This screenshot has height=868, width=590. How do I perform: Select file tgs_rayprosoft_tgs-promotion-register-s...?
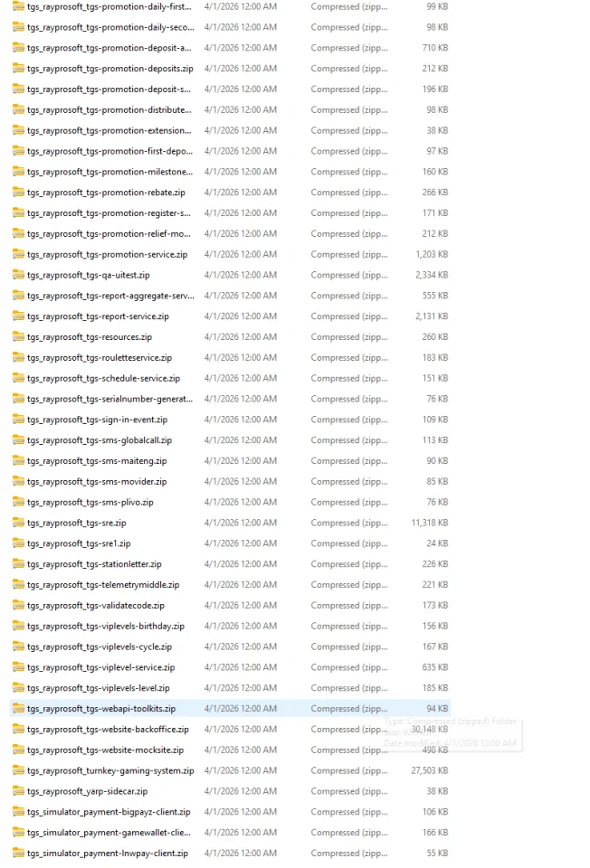(x=109, y=213)
